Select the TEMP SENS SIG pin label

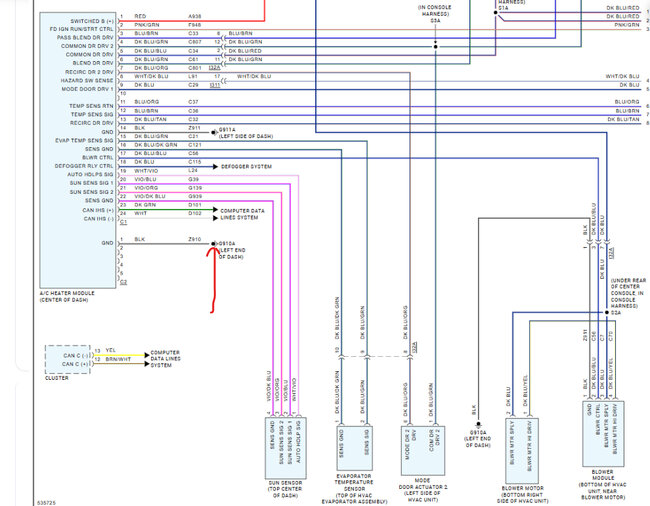92,114
